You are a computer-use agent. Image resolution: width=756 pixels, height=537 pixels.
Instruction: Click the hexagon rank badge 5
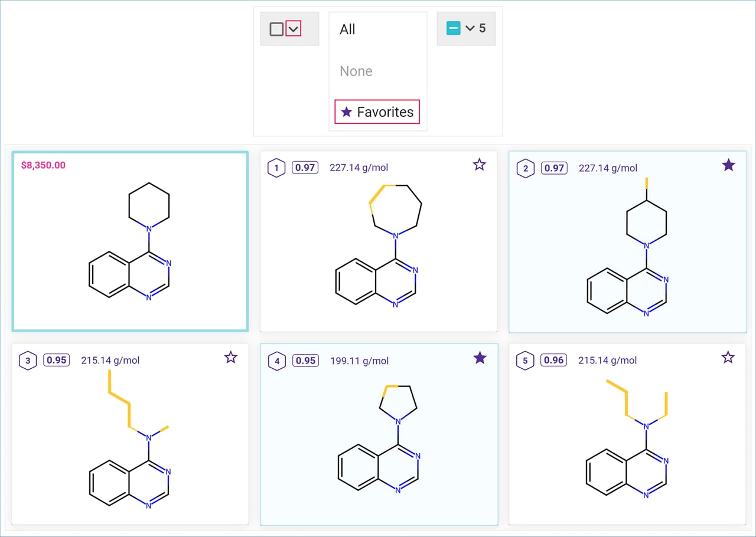click(x=525, y=361)
